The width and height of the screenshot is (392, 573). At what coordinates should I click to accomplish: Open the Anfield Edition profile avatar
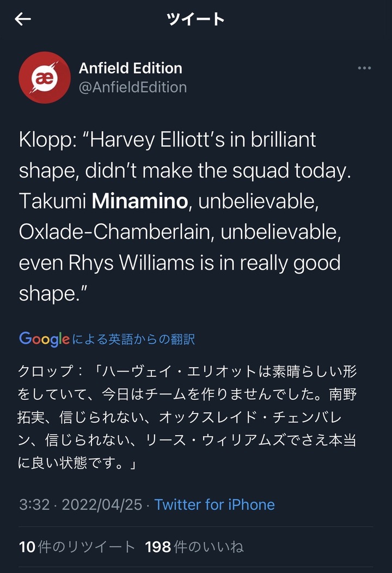point(45,77)
